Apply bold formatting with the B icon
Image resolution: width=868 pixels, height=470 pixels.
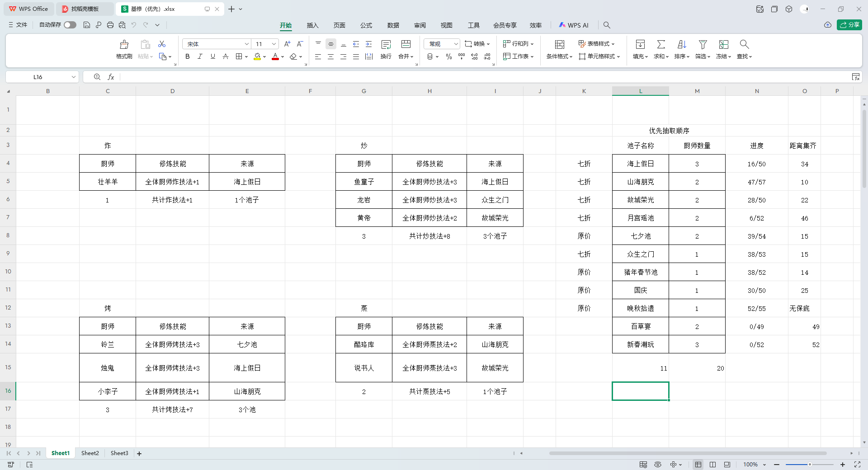coord(187,56)
